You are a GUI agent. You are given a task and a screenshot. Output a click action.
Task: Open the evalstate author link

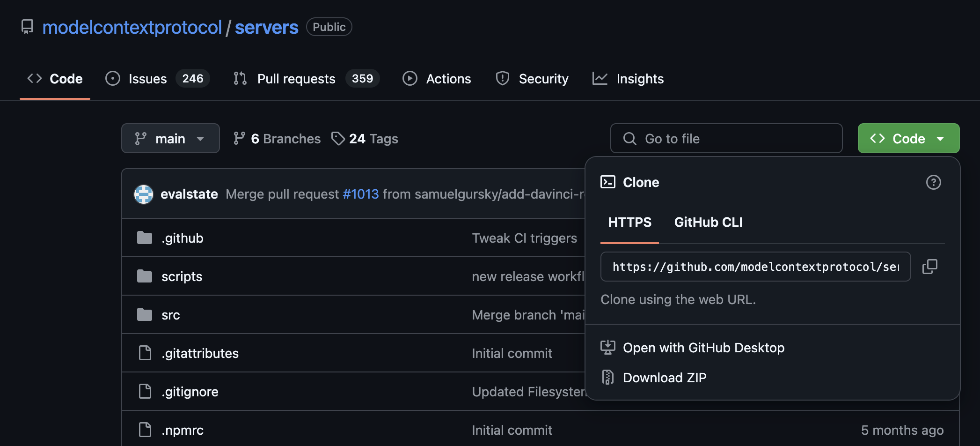point(189,194)
